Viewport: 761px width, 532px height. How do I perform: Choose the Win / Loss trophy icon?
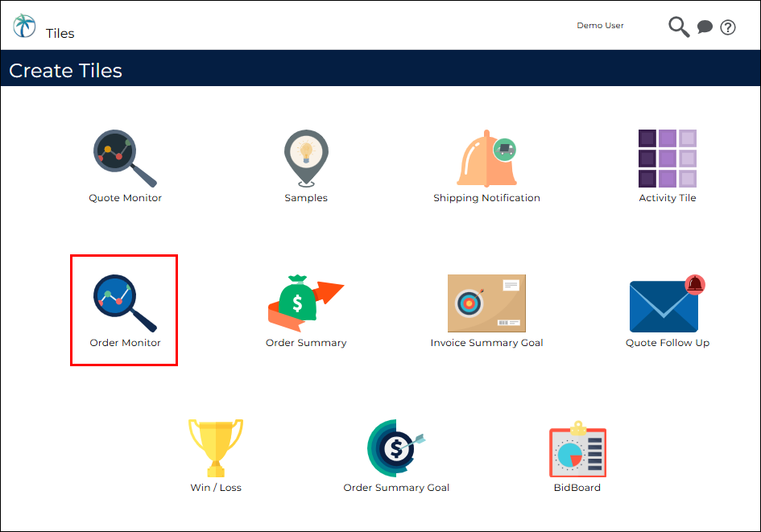(216, 448)
